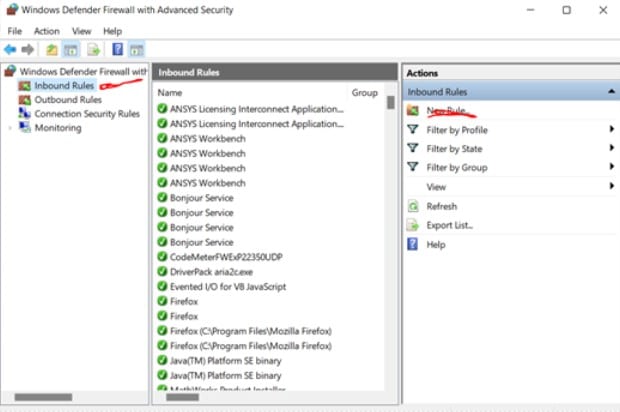Click the Outbound Rules tree icon

point(25,100)
